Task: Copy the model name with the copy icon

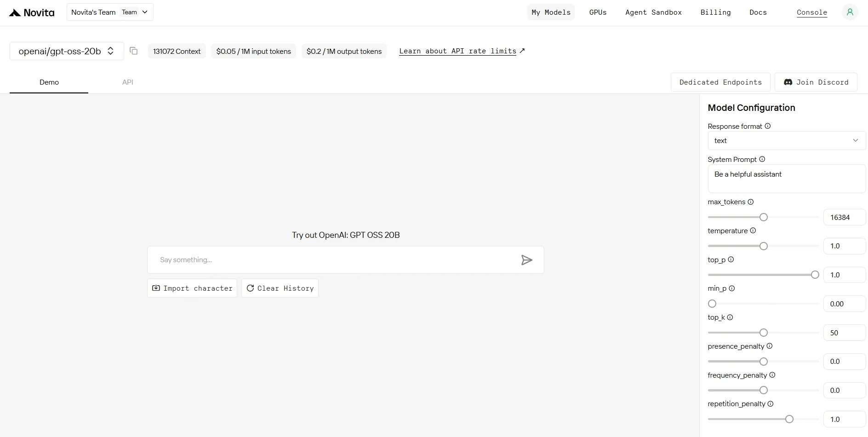Action: [x=134, y=51]
